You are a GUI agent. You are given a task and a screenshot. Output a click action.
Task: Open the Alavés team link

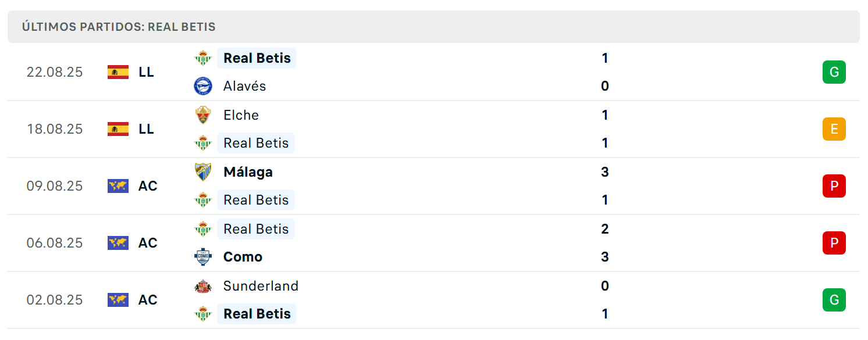[244, 86]
